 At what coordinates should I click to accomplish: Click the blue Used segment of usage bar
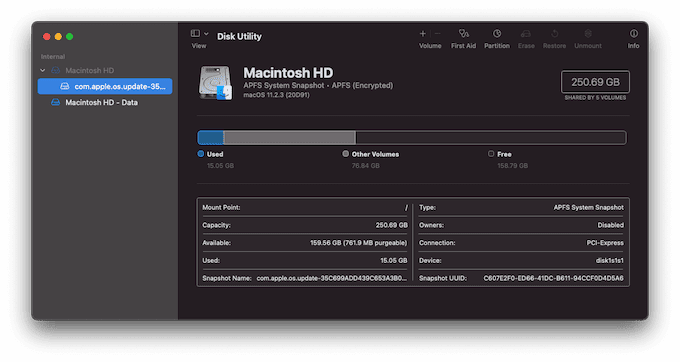[x=211, y=138]
